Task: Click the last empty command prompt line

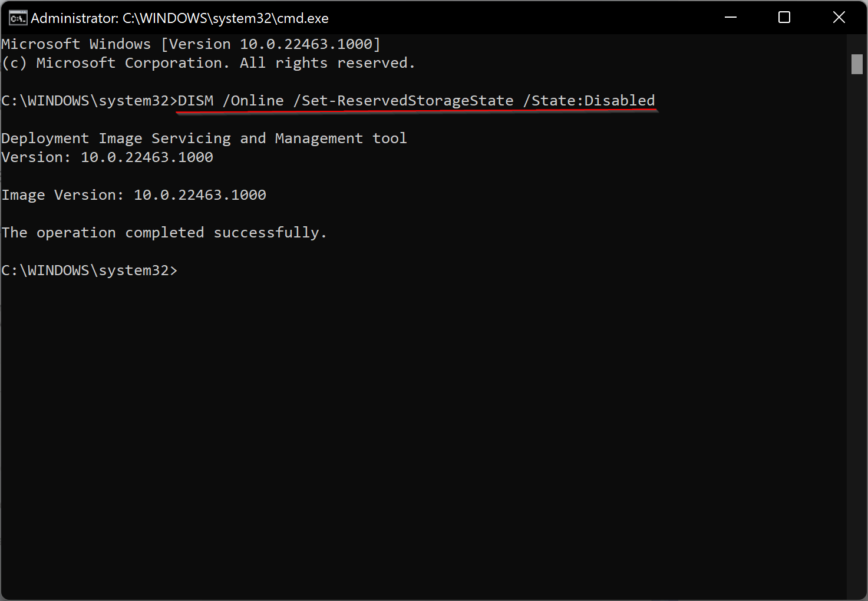Action: coord(89,270)
